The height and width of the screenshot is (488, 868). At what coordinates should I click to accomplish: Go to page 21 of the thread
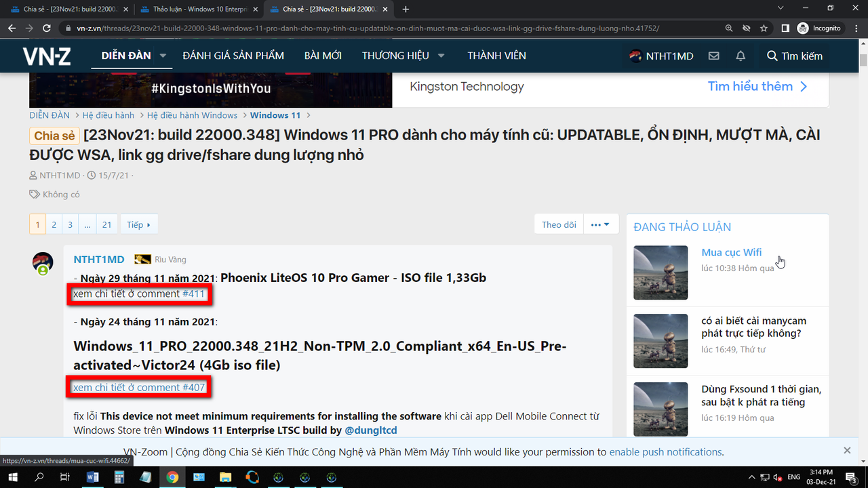pos(107,224)
